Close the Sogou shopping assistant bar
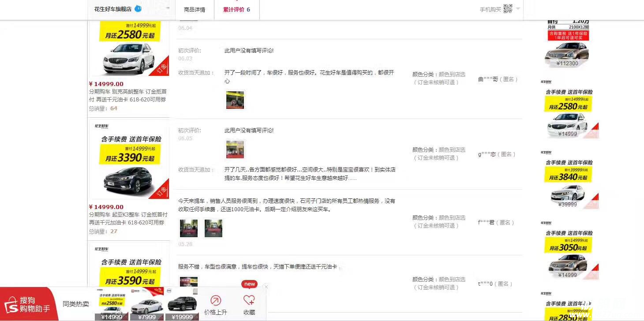 [266, 287]
